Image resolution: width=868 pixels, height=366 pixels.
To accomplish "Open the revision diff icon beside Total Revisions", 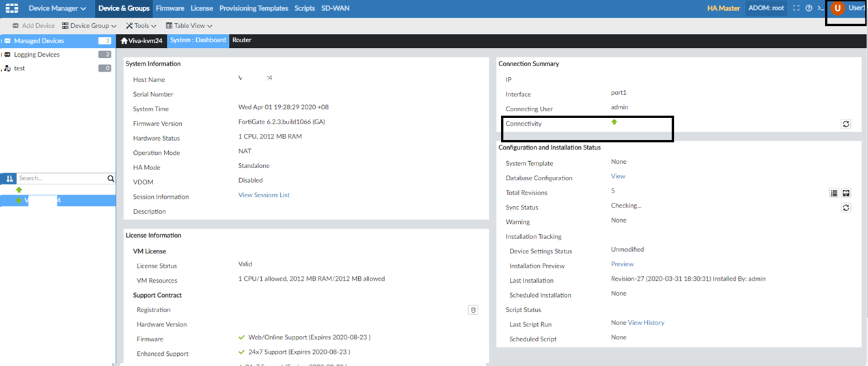I will point(846,193).
